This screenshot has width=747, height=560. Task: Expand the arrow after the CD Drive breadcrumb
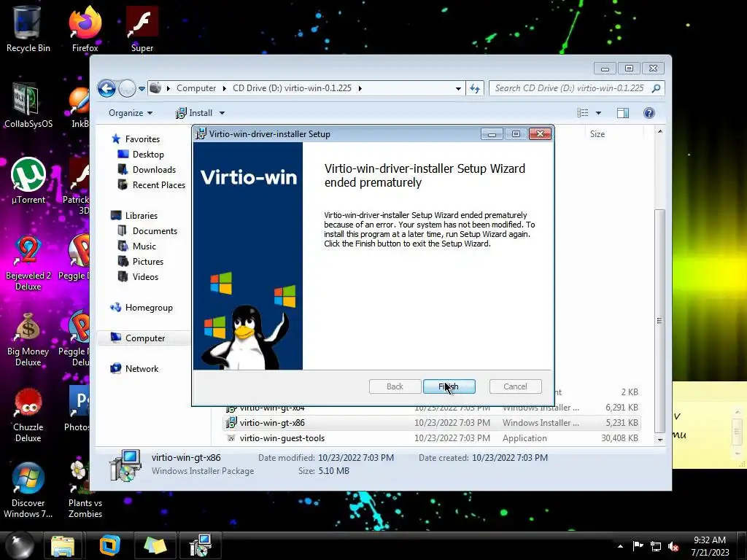point(360,88)
